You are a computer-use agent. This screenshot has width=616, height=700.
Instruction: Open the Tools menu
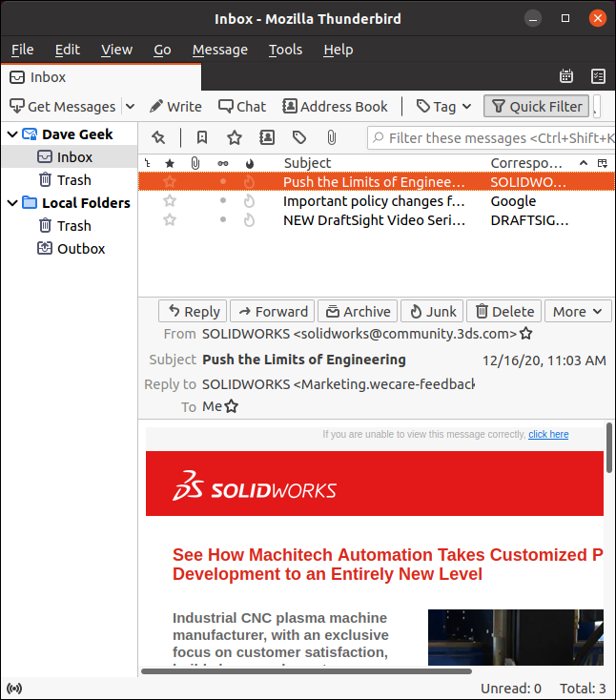click(285, 50)
